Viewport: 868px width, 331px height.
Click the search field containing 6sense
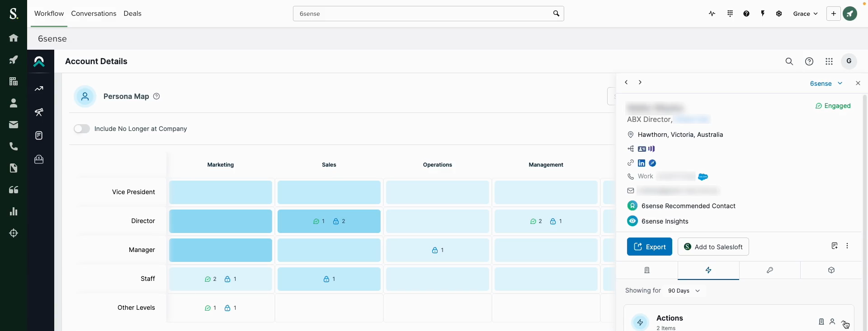click(429, 14)
